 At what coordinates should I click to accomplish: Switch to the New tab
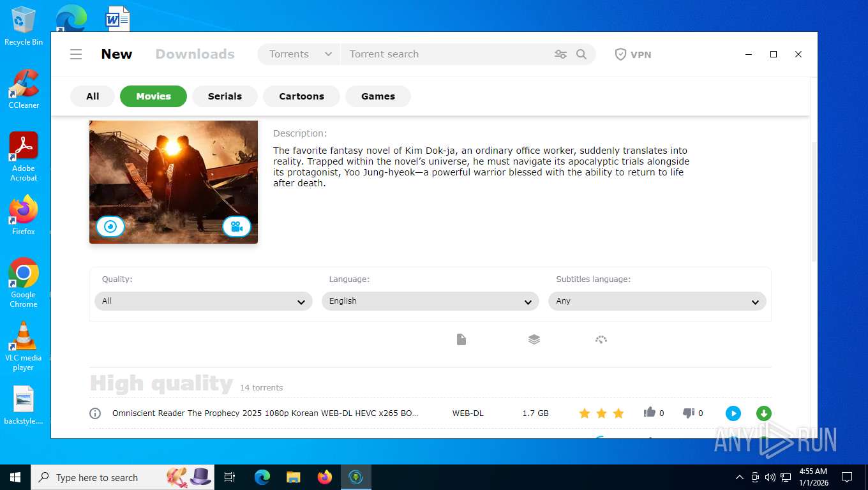point(117,54)
